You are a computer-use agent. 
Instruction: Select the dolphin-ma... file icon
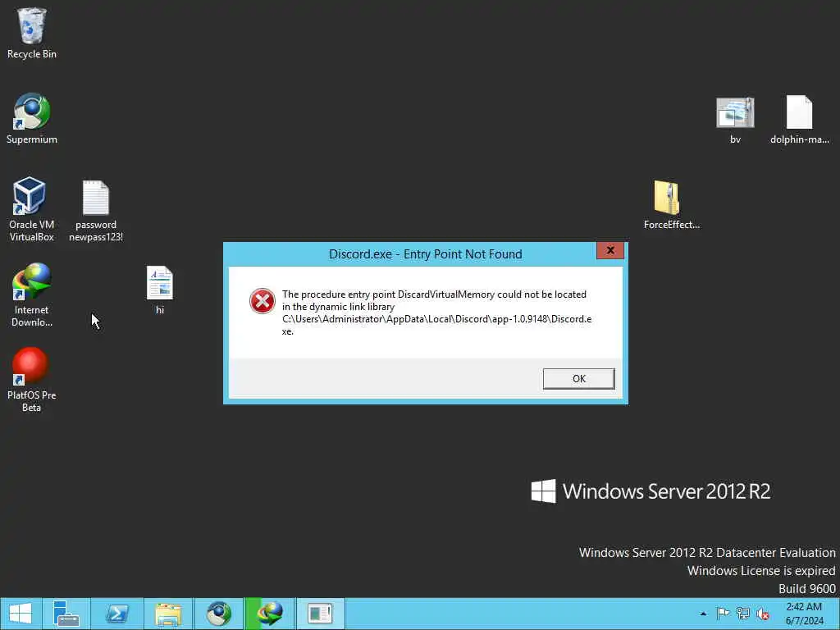(x=799, y=120)
